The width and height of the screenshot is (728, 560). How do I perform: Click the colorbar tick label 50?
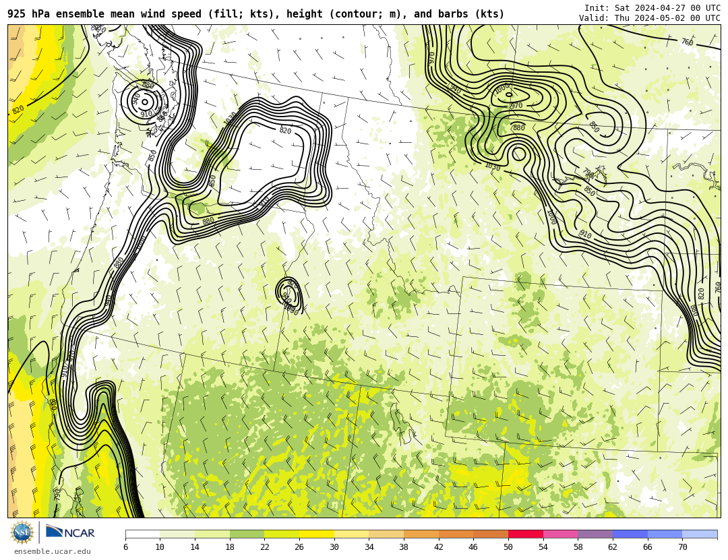click(x=508, y=547)
